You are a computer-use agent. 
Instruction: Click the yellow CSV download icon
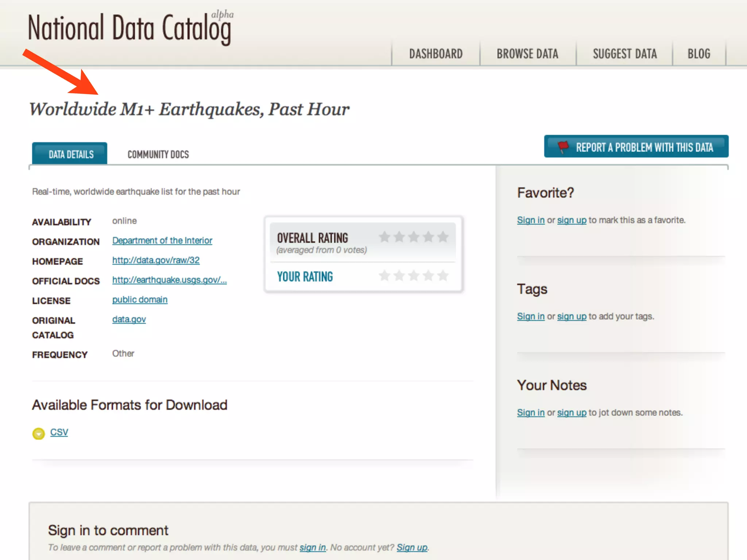38,433
